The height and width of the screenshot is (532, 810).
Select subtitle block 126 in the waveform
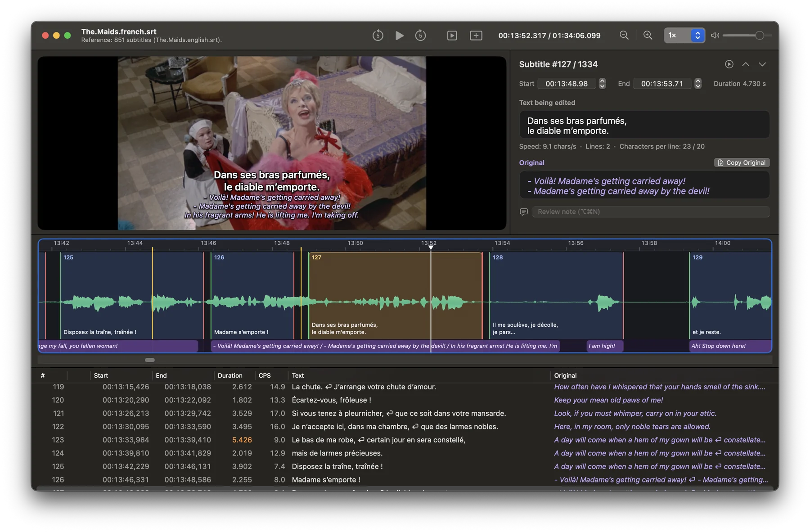click(252, 295)
